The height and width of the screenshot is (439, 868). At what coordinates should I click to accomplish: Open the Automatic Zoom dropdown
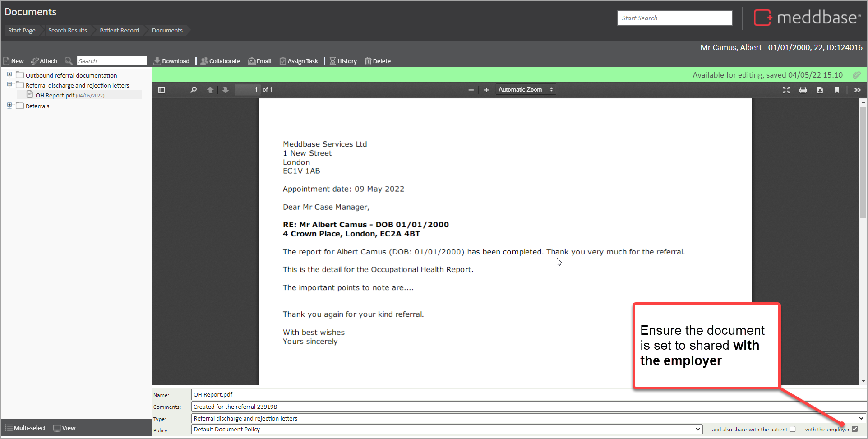pos(526,90)
